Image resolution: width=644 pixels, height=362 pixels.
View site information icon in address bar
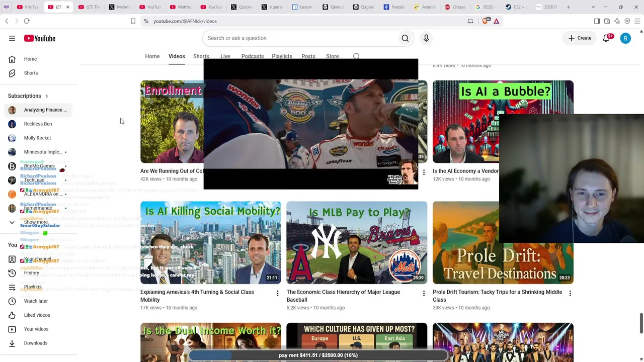pyautogui.click(x=146, y=21)
